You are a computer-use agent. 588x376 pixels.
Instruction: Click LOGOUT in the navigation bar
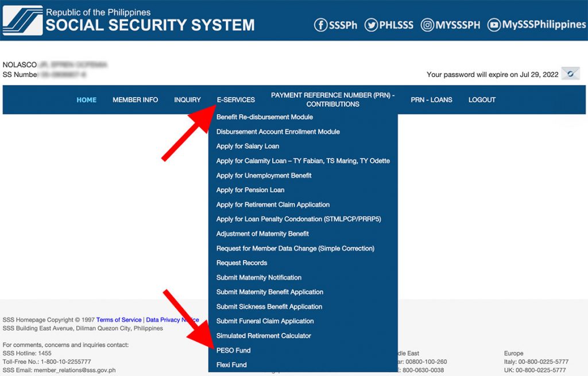coord(482,100)
